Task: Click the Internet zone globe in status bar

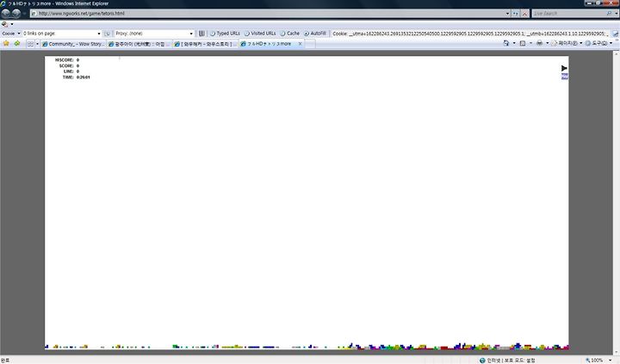Action: coord(482,361)
